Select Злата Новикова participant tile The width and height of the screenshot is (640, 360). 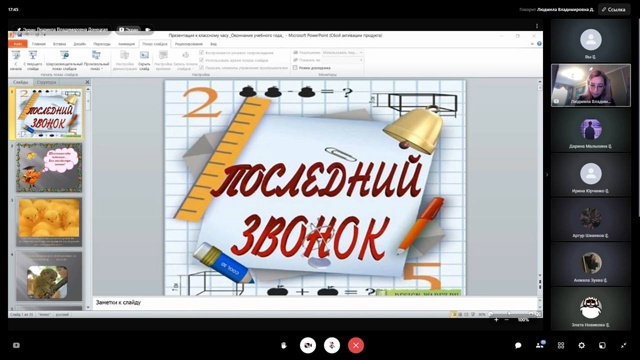pos(591,309)
